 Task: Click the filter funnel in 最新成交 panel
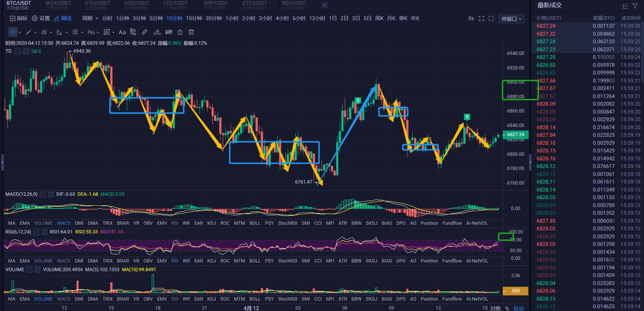(x=635, y=6)
